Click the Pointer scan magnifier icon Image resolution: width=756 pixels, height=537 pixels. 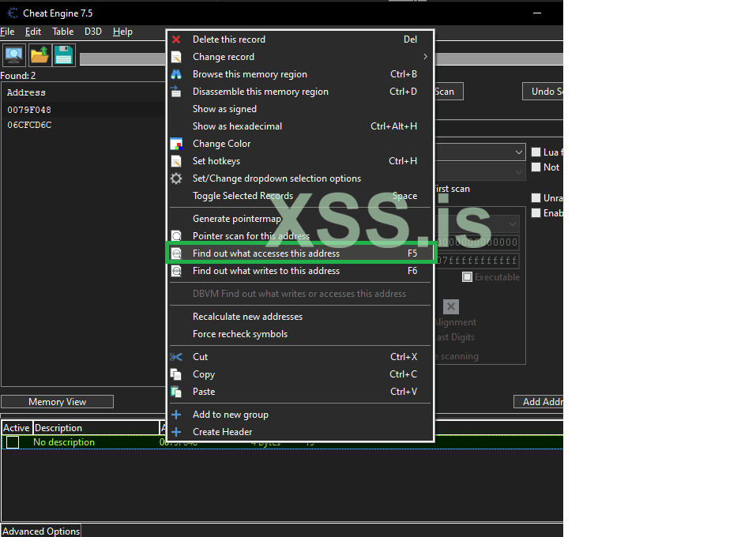(176, 235)
